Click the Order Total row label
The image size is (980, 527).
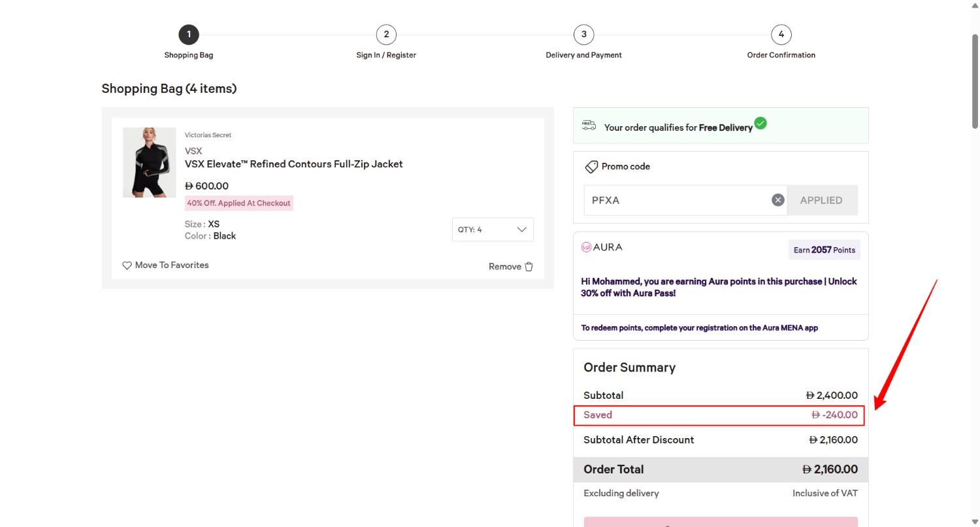click(x=613, y=469)
